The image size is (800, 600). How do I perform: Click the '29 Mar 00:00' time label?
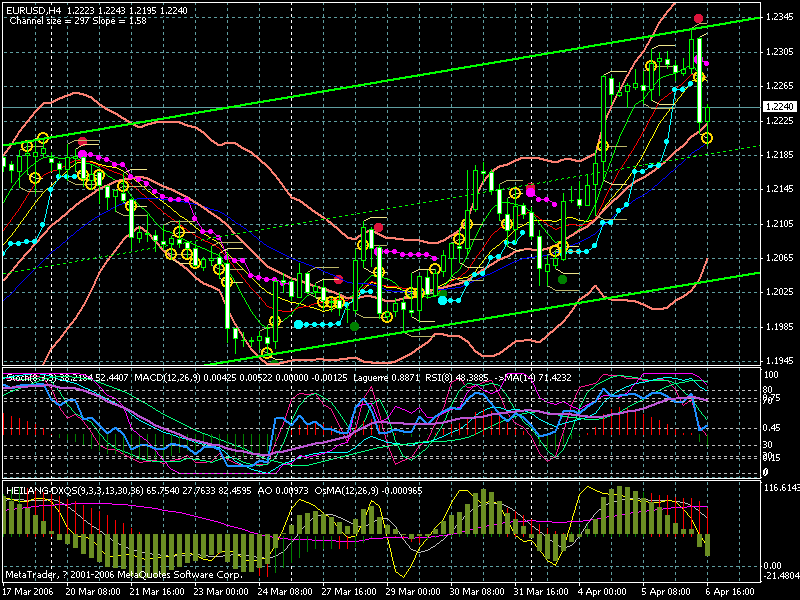click(x=413, y=592)
